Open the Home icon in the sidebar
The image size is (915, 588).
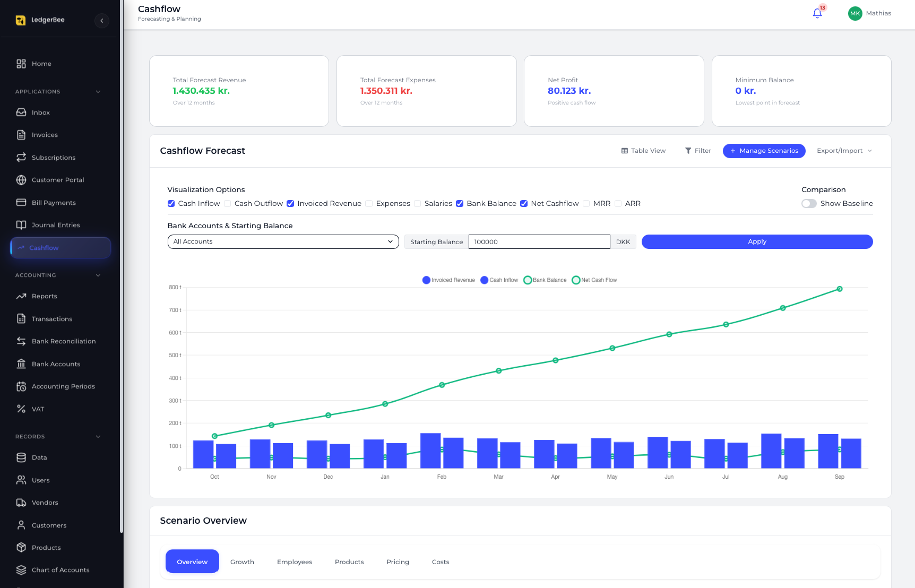point(21,64)
